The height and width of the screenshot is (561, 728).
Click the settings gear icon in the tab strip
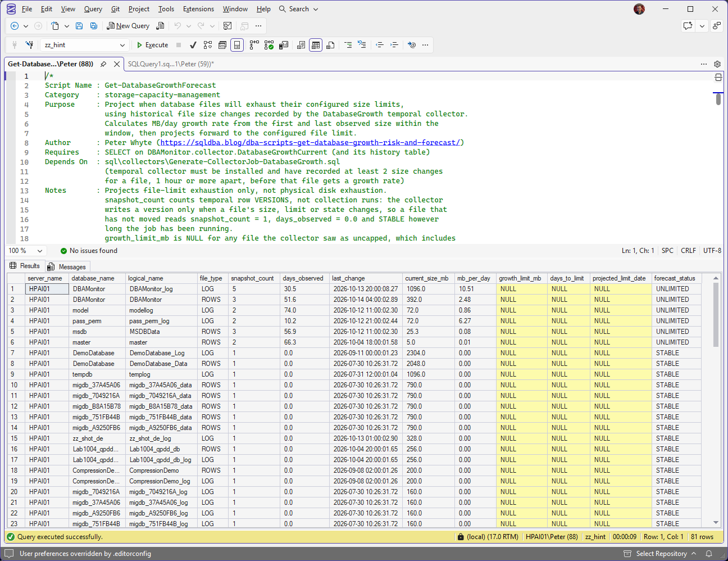717,64
